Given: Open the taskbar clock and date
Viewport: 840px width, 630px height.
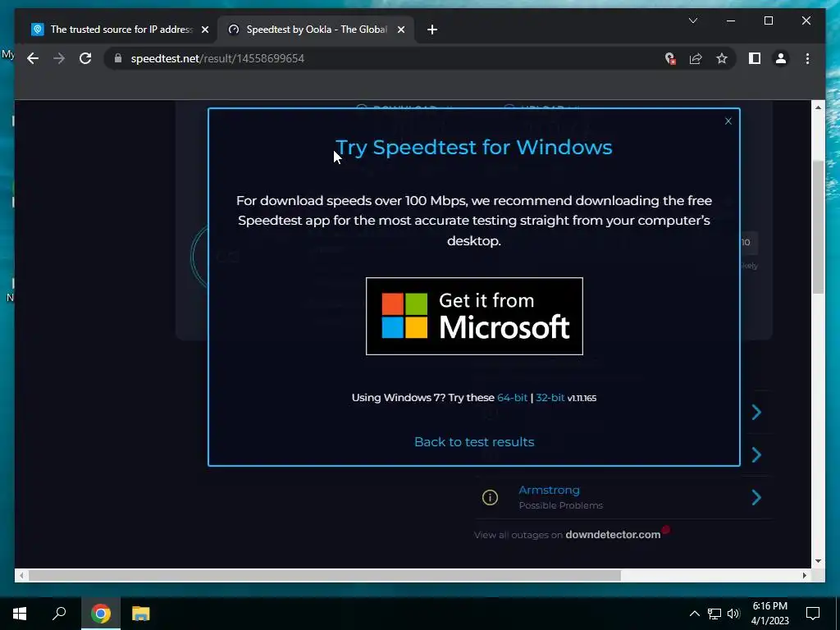Looking at the screenshot, I should [769, 614].
